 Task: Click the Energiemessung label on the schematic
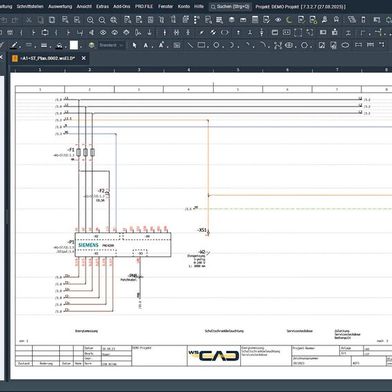coord(86,331)
